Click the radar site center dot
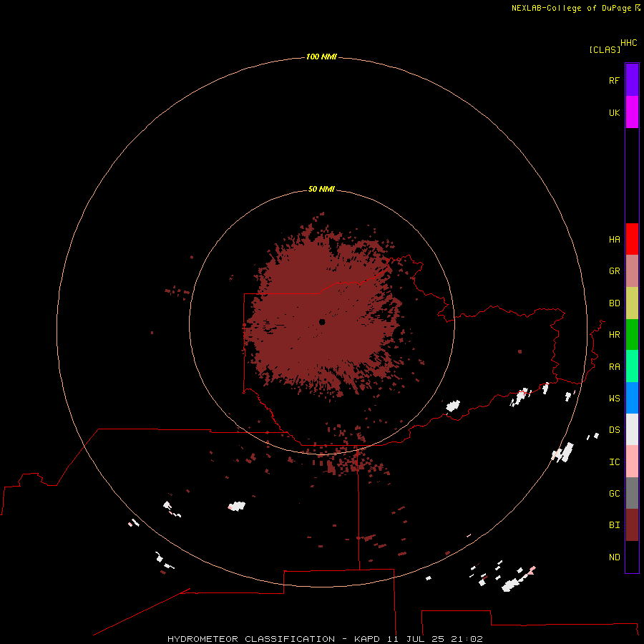This screenshot has width=644, height=644. (x=322, y=322)
